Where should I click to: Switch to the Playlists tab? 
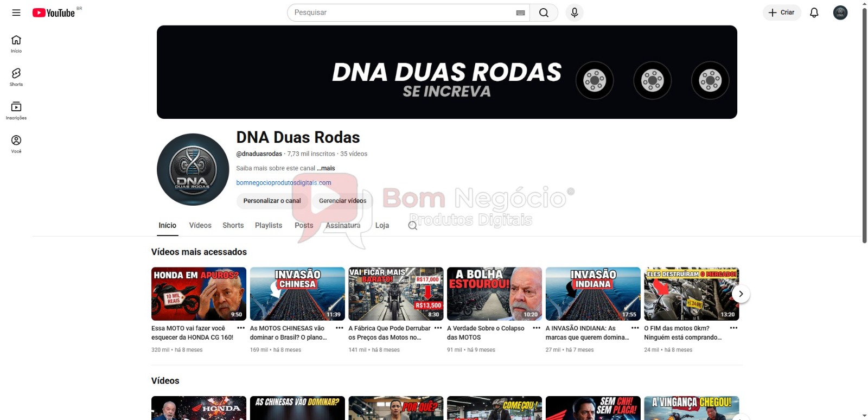(x=269, y=225)
